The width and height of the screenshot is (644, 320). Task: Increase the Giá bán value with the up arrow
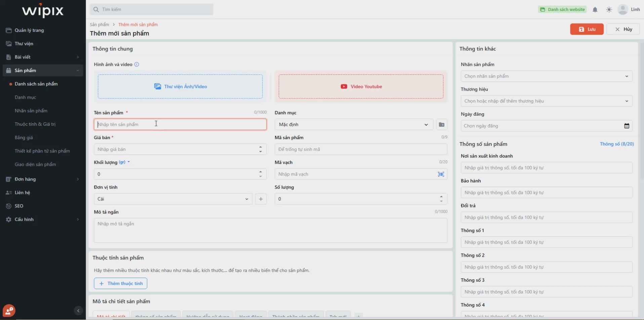[x=260, y=147]
